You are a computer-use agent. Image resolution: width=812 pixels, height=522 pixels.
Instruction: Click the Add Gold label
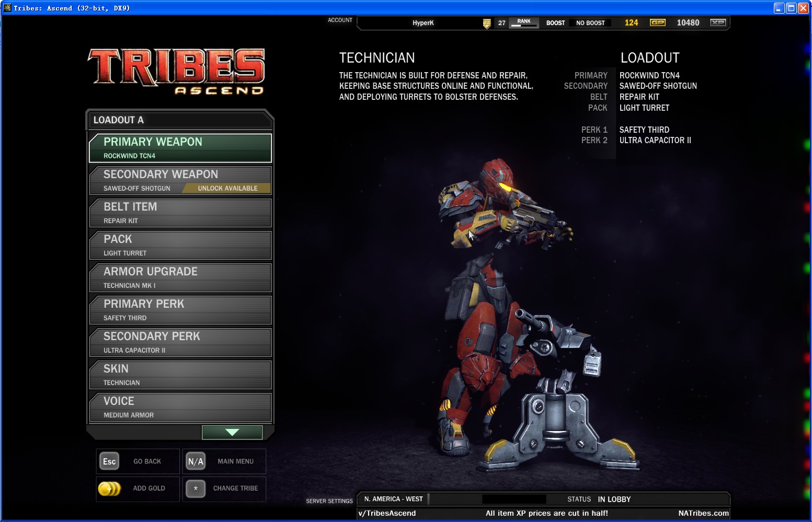149,488
